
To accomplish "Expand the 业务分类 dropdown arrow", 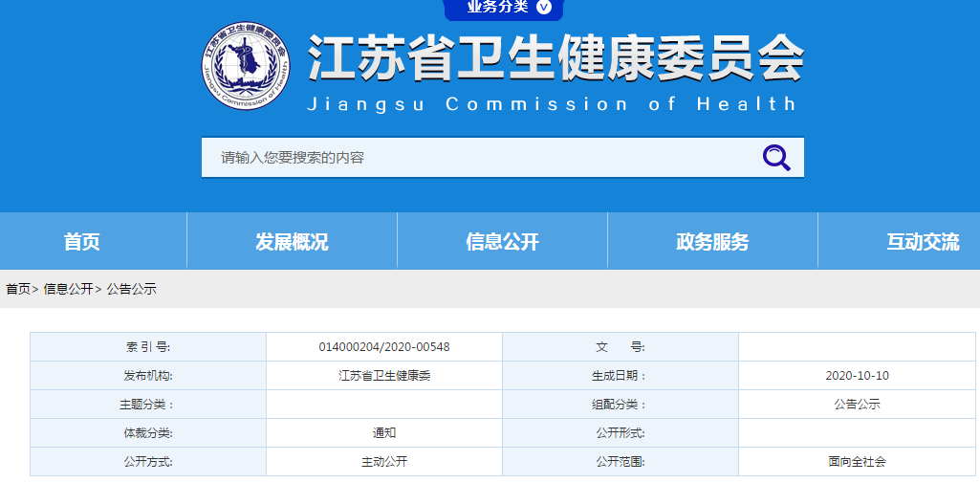I will (x=544, y=8).
